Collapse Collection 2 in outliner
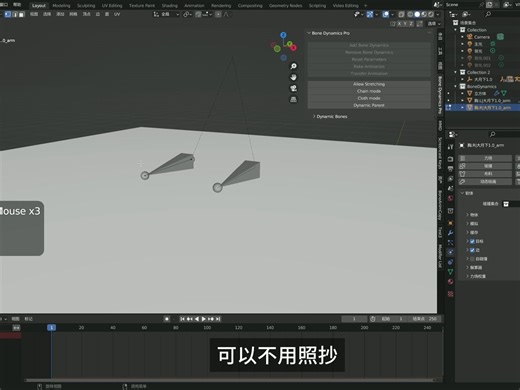This screenshot has width=520, height=390. [456, 72]
